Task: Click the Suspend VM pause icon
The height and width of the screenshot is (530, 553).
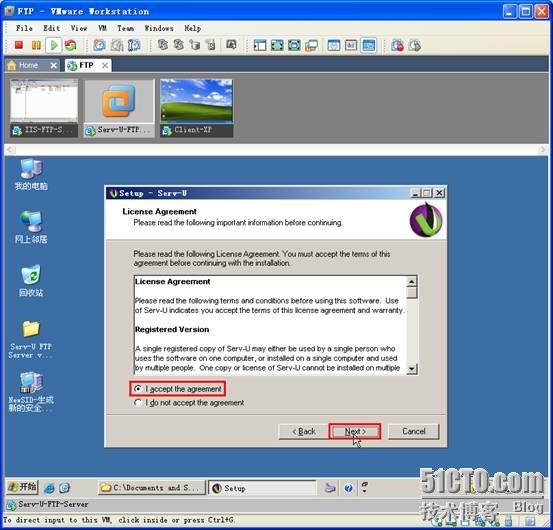Action: coord(36,45)
